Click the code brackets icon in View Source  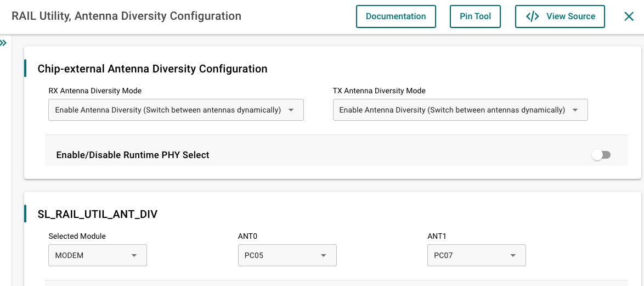(532, 16)
